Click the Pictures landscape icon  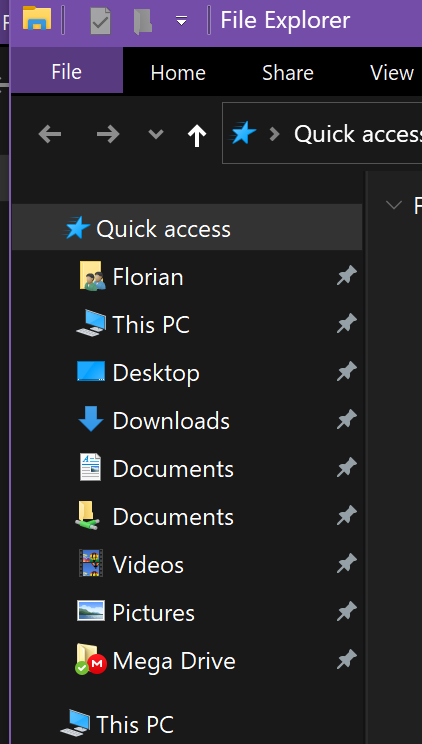(x=91, y=611)
